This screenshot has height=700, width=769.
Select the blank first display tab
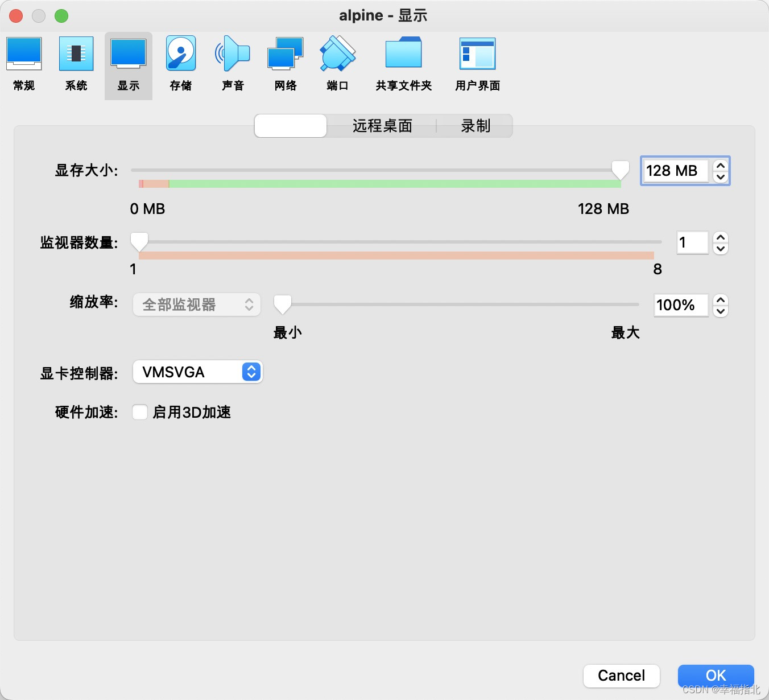(x=291, y=126)
